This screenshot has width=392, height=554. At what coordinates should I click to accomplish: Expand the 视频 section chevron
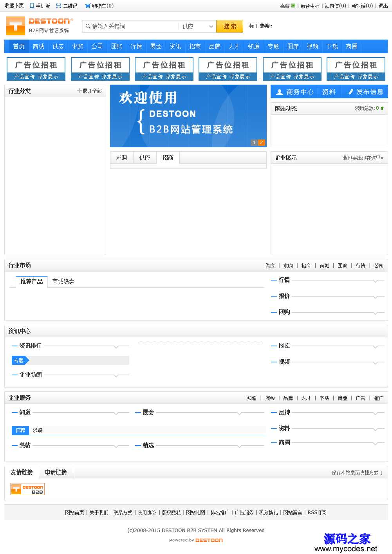[376, 363]
